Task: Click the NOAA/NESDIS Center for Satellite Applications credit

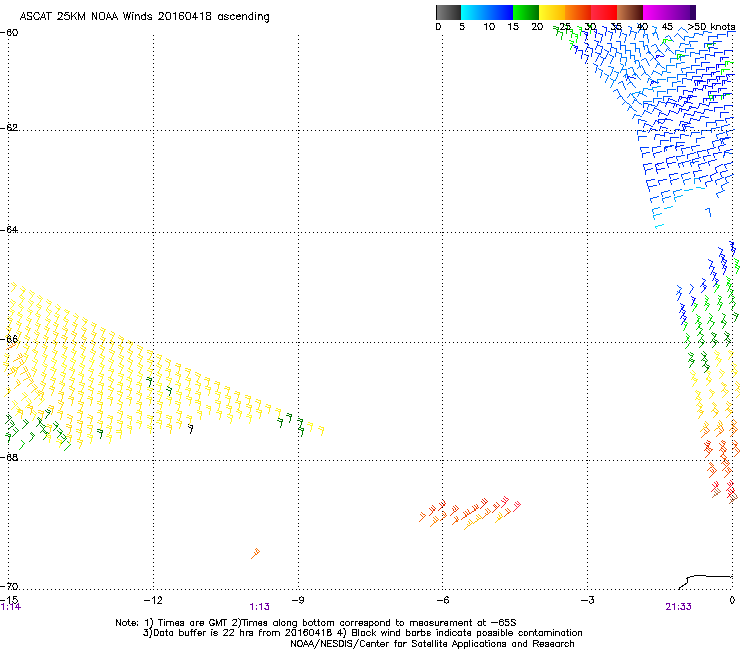Action: coord(432,644)
